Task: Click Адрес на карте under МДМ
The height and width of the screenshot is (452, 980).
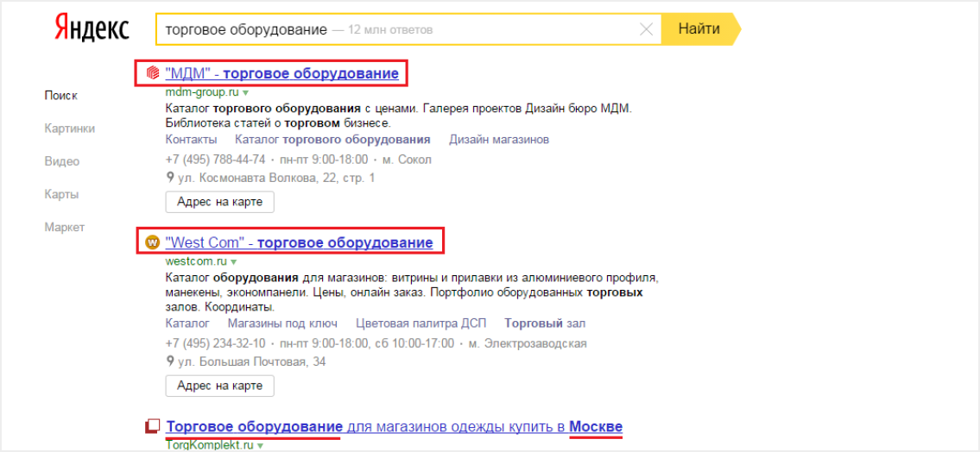Action: click(219, 202)
